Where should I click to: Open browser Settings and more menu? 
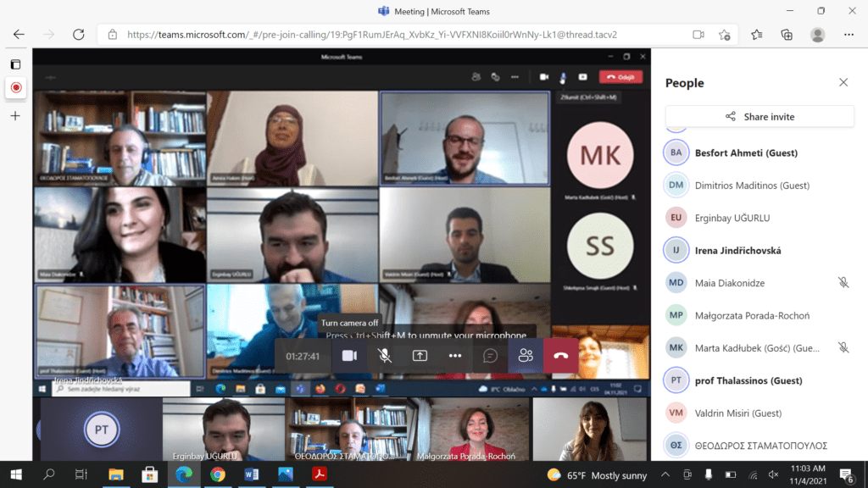point(849,34)
